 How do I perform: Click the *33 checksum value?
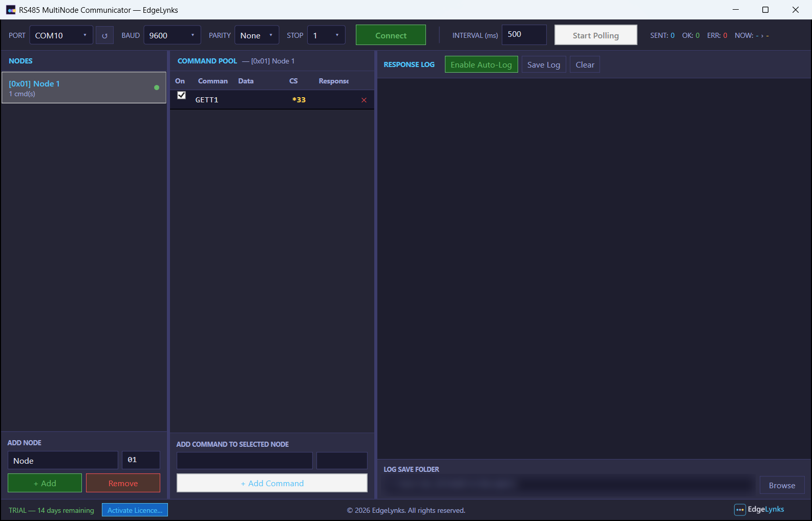coord(299,100)
